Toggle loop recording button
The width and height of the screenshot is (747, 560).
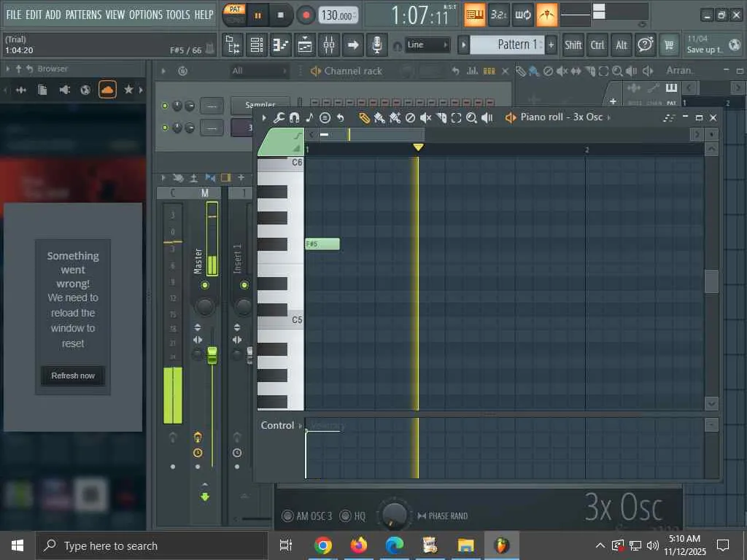(x=522, y=15)
